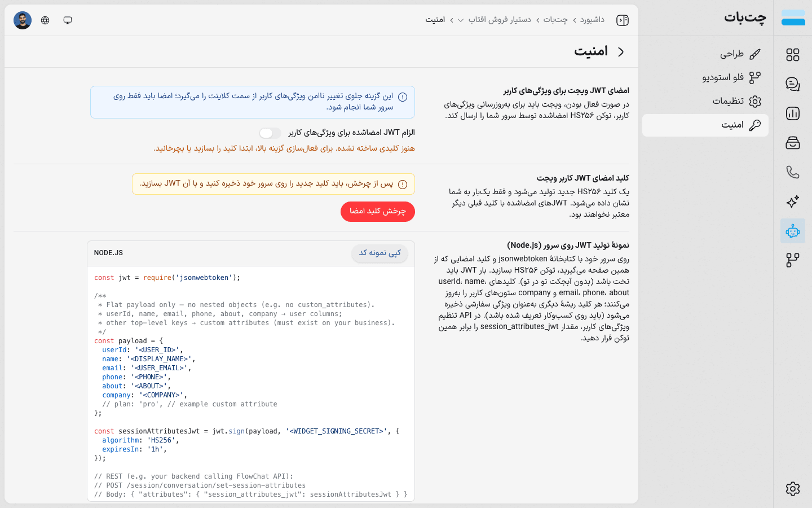Click the algorithm: 'HS256' code line
This screenshot has width=812, height=508.
point(140,440)
